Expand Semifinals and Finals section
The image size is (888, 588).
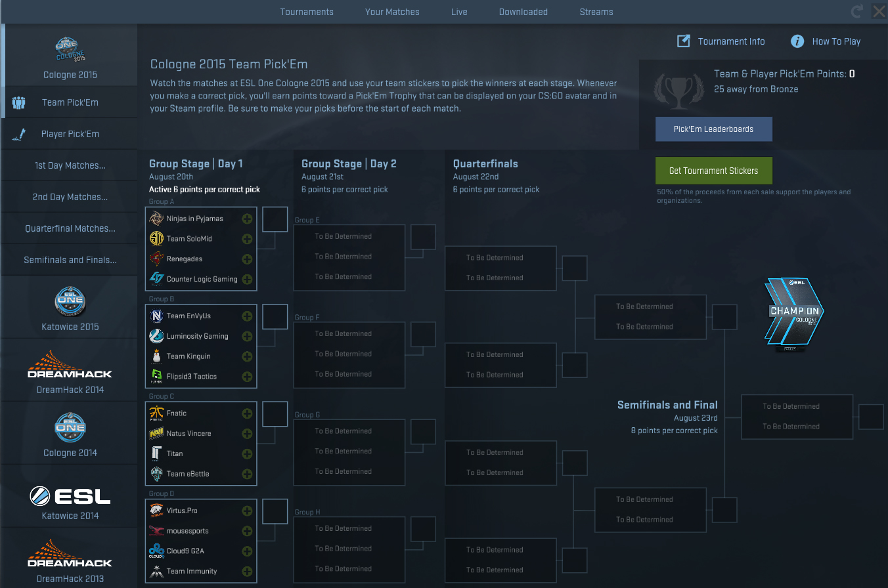pyautogui.click(x=70, y=260)
